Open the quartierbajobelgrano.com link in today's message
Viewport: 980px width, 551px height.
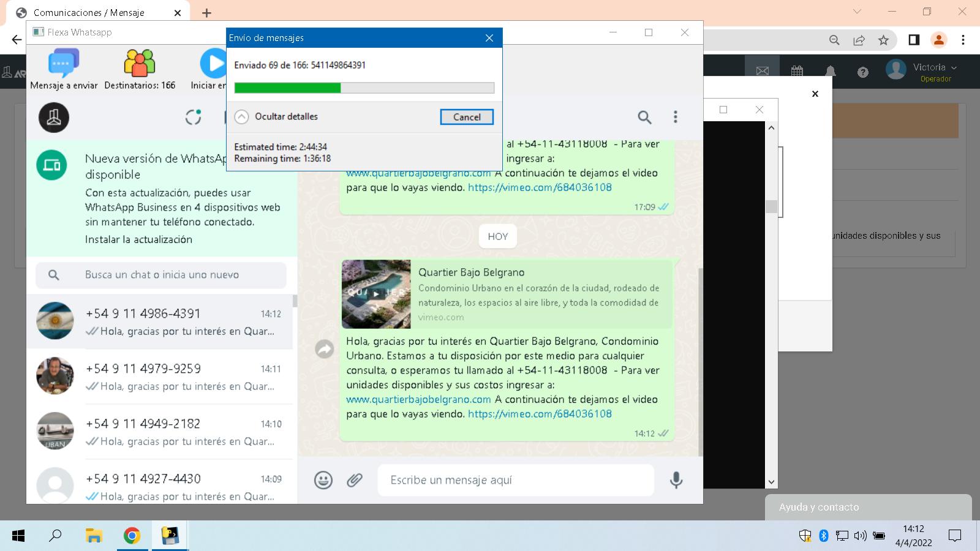(x=418, y=399)
